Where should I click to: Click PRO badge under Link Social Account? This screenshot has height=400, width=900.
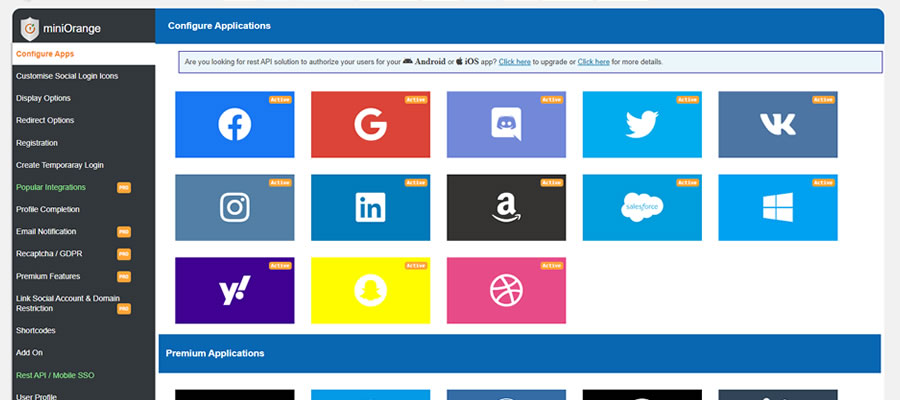click(124, 309)
